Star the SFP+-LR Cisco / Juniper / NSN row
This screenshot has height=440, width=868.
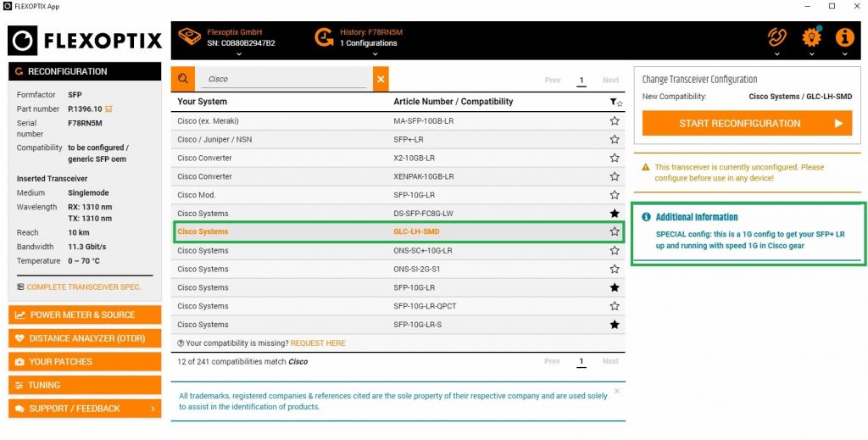[x=615, y=140]
